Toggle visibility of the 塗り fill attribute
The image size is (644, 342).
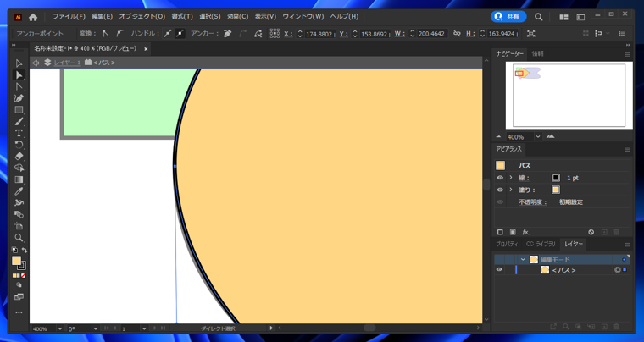(x=500, y=190)
